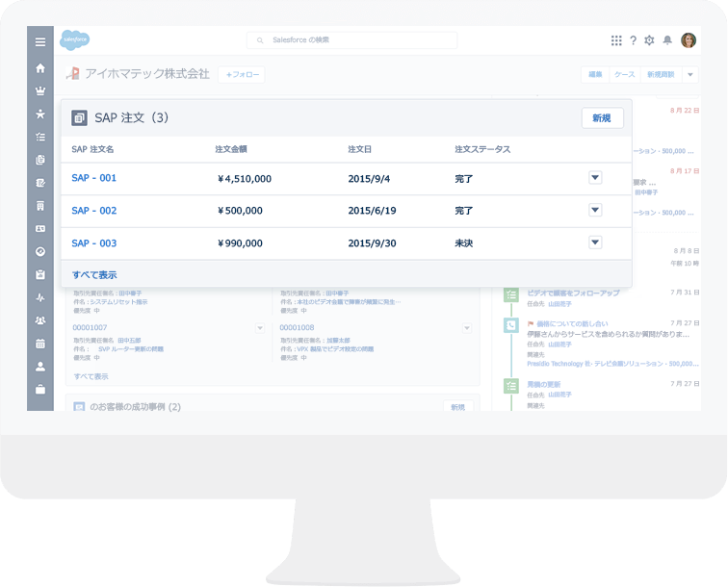Open the user profile avatar
The width and height of the screenshot is (728, 587).
tap(689, 40)
